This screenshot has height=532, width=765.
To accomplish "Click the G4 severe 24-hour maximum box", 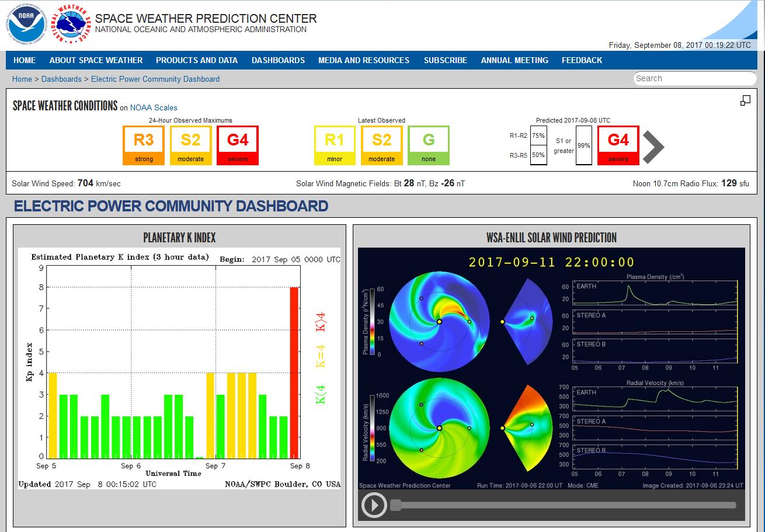I will [x=238, y=145].
